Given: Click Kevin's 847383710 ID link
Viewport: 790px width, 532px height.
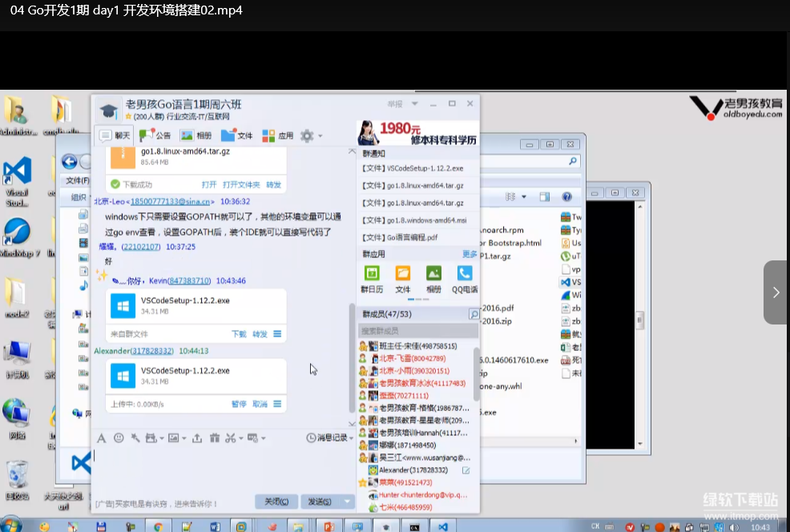Looking at the screenshot, I should click(189, 280).
